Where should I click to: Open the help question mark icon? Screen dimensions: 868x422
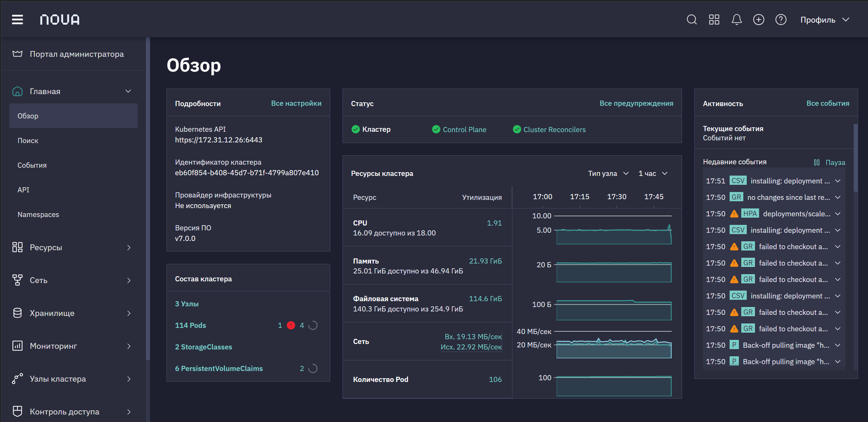(x=781, y=20)
